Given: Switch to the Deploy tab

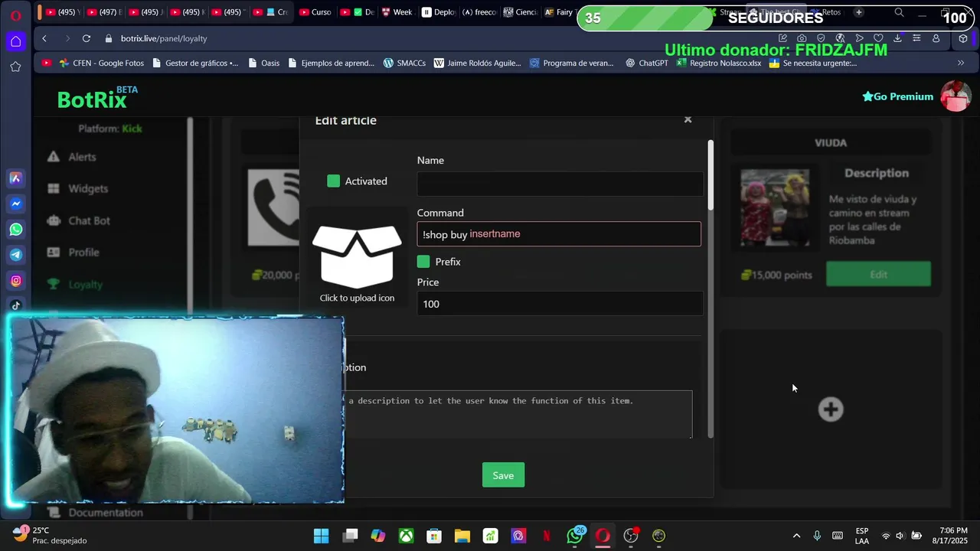Looking at the screenshot, I should pyautogui.click(x=438, y=12).
